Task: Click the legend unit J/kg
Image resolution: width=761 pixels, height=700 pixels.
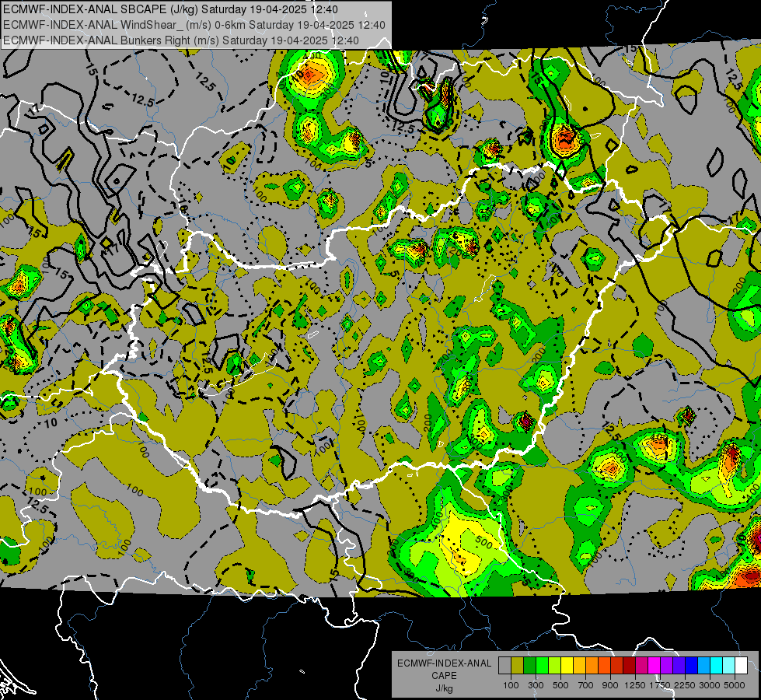Action: click(x=444, y=688)
